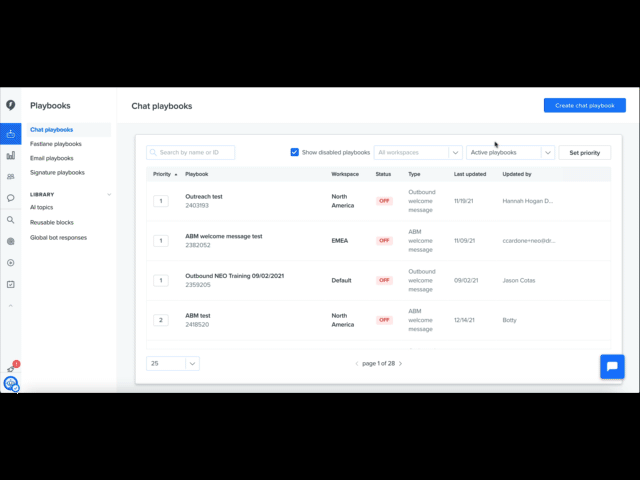This screenshot has width=640, height=480.
Task: Click the Botty updated-by cell
Action: [509, 320]
